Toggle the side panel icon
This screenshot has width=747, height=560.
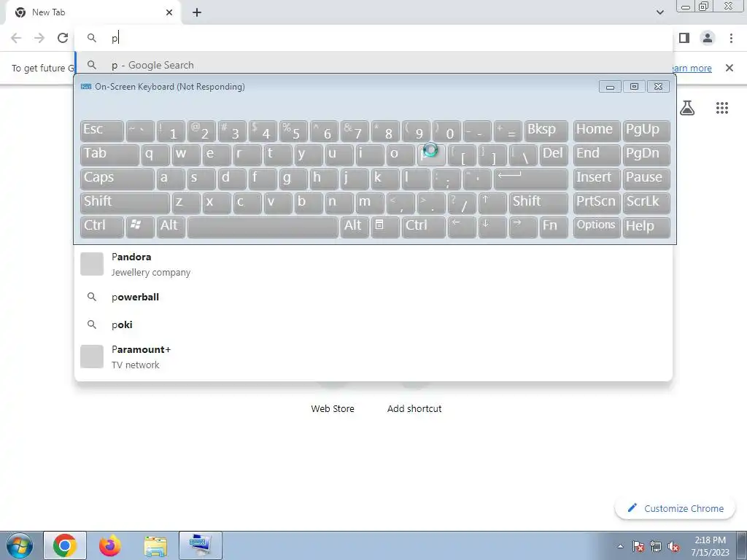[x=684, y=38]
